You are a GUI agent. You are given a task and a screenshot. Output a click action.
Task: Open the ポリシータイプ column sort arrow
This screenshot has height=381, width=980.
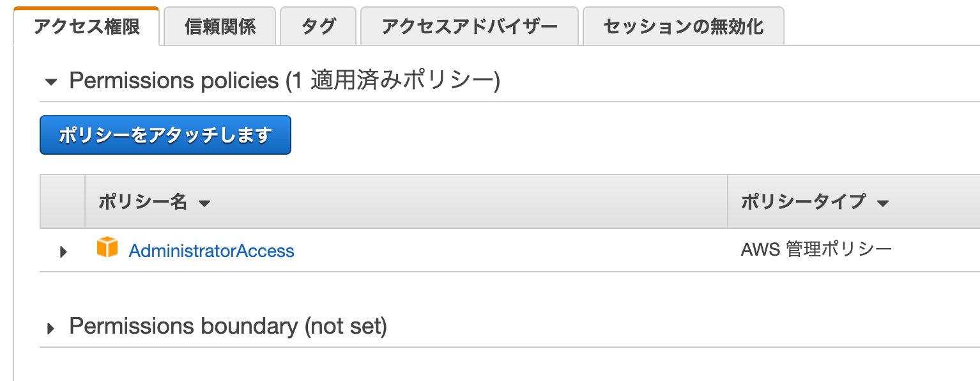tap(883, 204)
